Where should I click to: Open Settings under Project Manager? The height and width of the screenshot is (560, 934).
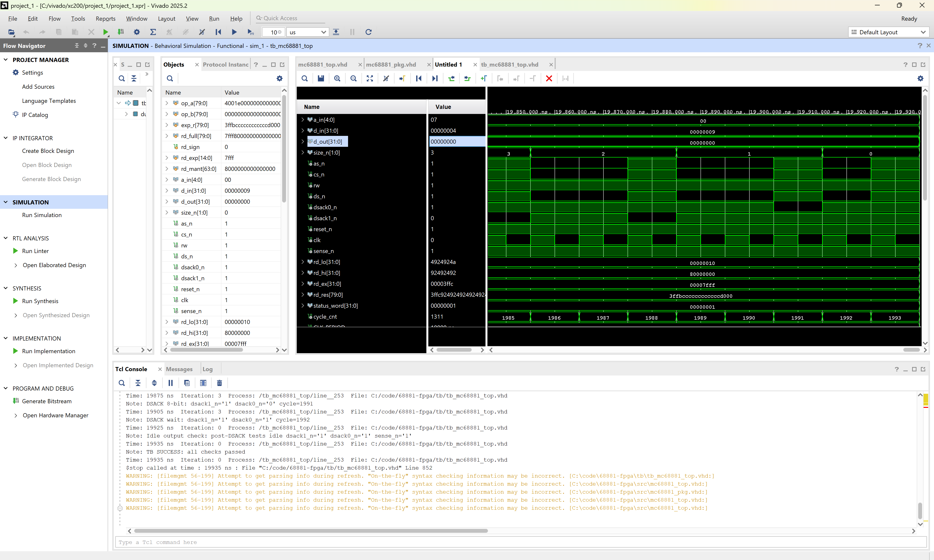[32, 72]
